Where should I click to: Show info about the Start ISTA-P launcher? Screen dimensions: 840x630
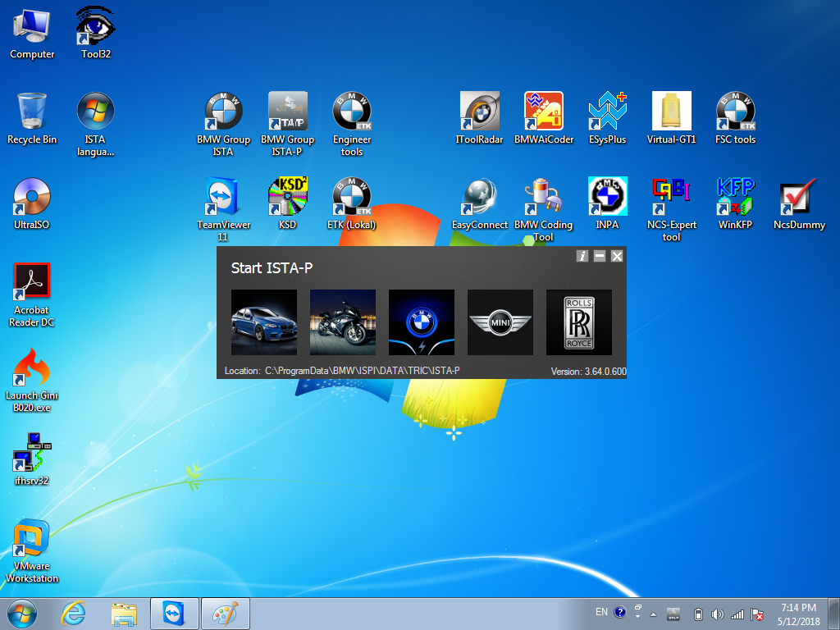click(x=582, y=256)
